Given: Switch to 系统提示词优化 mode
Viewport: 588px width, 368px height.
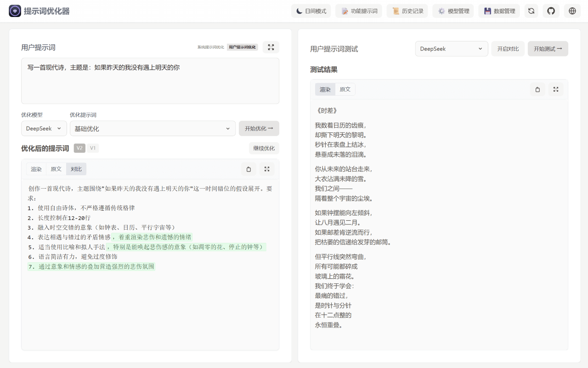Looking at the screenshot, I should click(218, 47).
